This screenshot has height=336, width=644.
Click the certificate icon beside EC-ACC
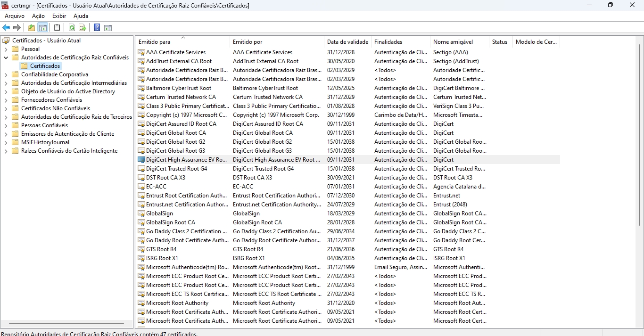[x=141, y=187]
